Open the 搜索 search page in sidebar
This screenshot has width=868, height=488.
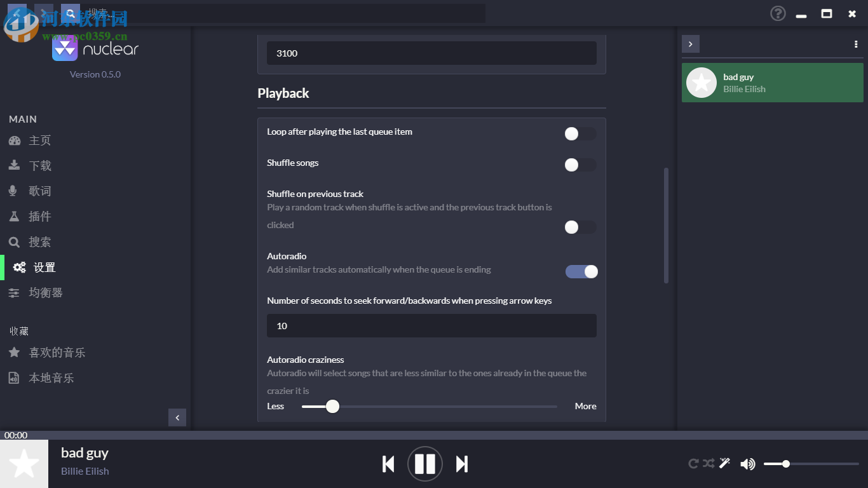coord(95,242)
